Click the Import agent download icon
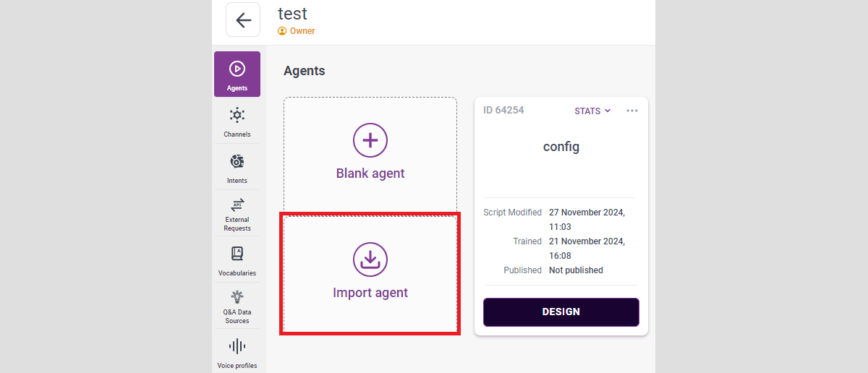This screenshot has height=373, width=868. pos(370,260)
